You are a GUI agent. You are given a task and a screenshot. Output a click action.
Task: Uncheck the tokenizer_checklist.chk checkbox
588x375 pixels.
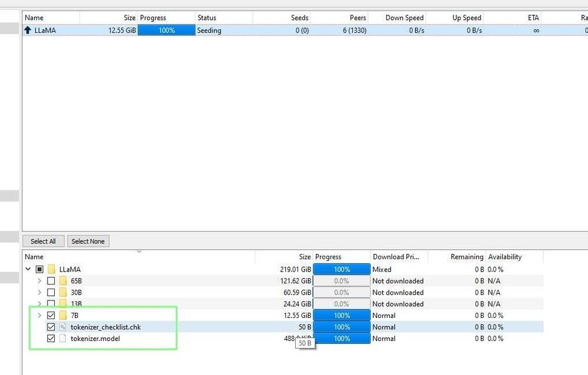coord(51,327)
